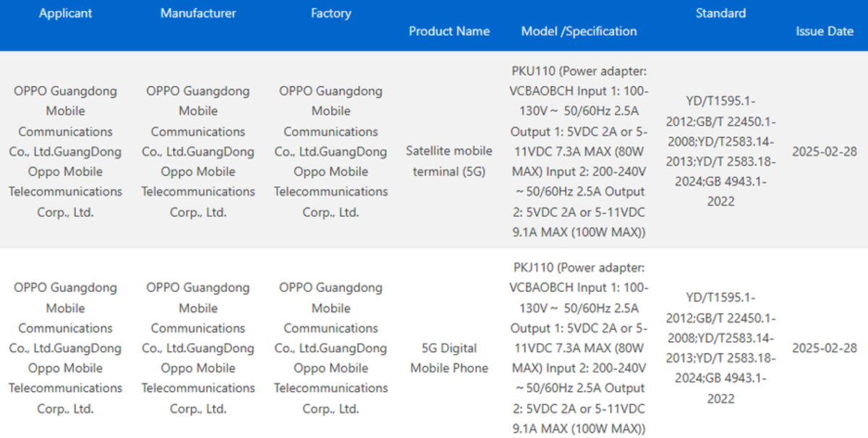Select the Satellite mobile terminal (5G) cell
Viewport: 868px width, 438px height.
coord(449,161)
